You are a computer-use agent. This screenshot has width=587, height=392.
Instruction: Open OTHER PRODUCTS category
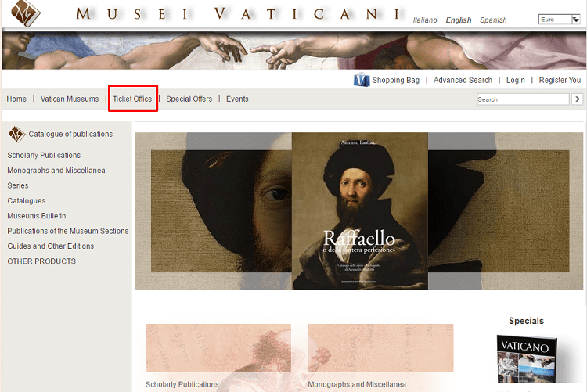point(41,261)
